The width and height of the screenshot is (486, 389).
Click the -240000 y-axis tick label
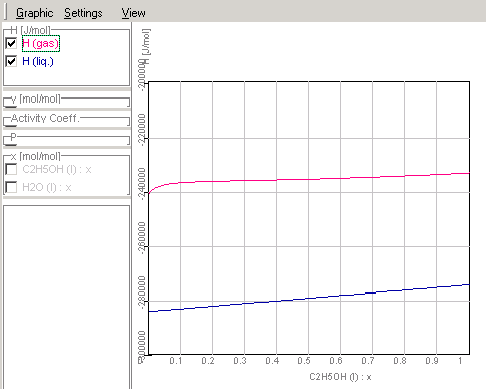tap(142, 184)
